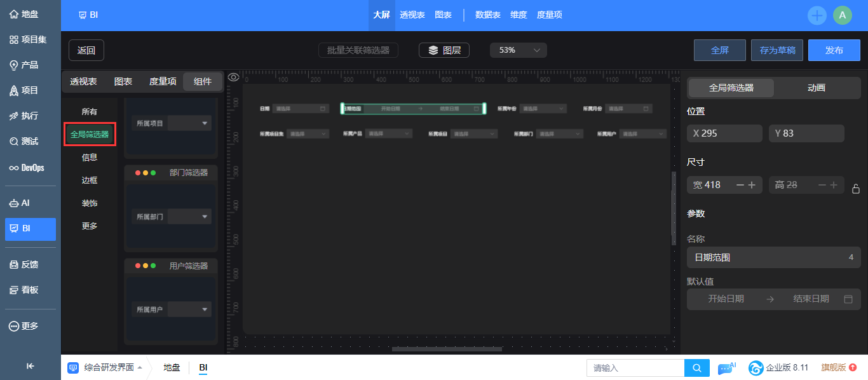Image resolution: width=868 pixels, height=380 pixels.
Task: Select the 组件 panel tab
Action: (x=203, y=81)
